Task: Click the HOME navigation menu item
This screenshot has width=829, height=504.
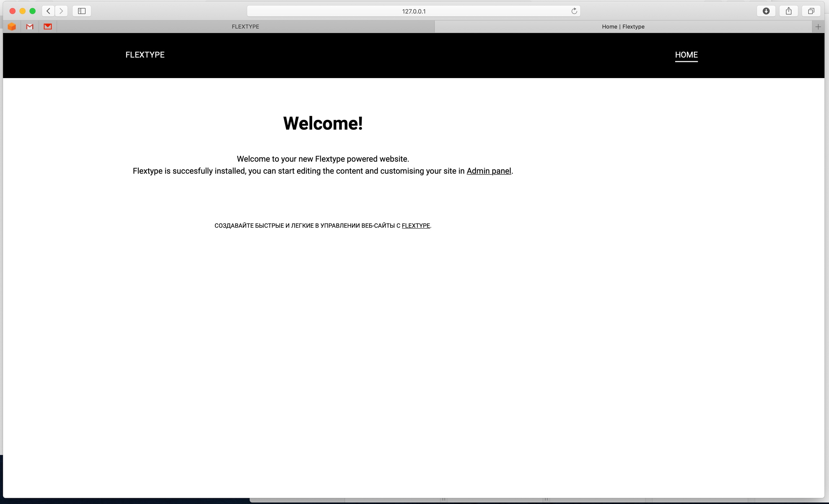Action: [x=686, y=55]
